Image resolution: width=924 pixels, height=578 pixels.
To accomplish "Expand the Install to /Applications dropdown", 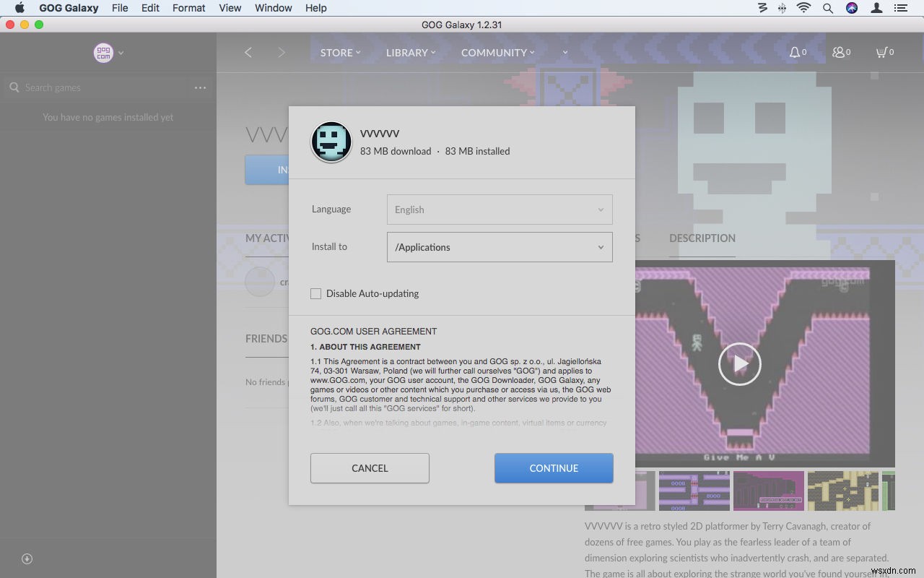I will [500, 246].
